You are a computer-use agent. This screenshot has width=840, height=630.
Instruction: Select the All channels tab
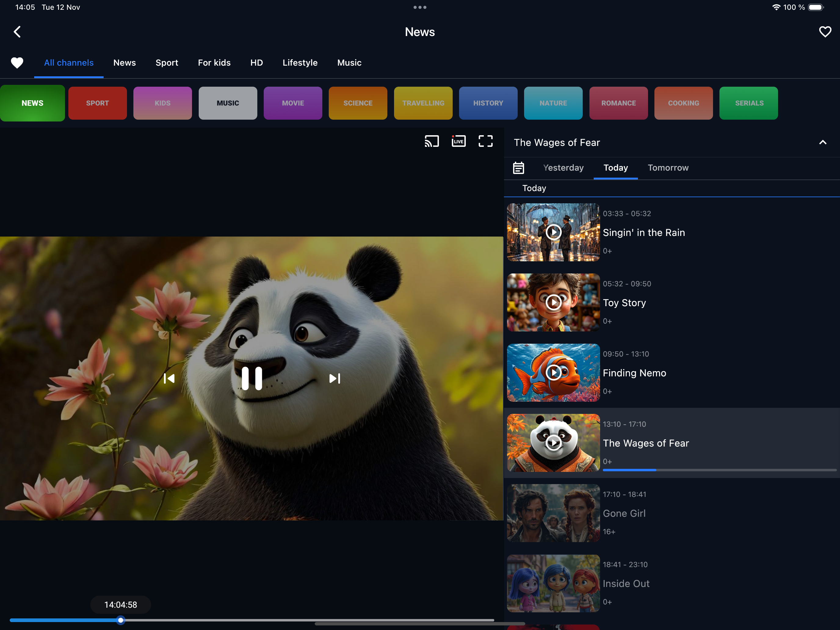69,63
